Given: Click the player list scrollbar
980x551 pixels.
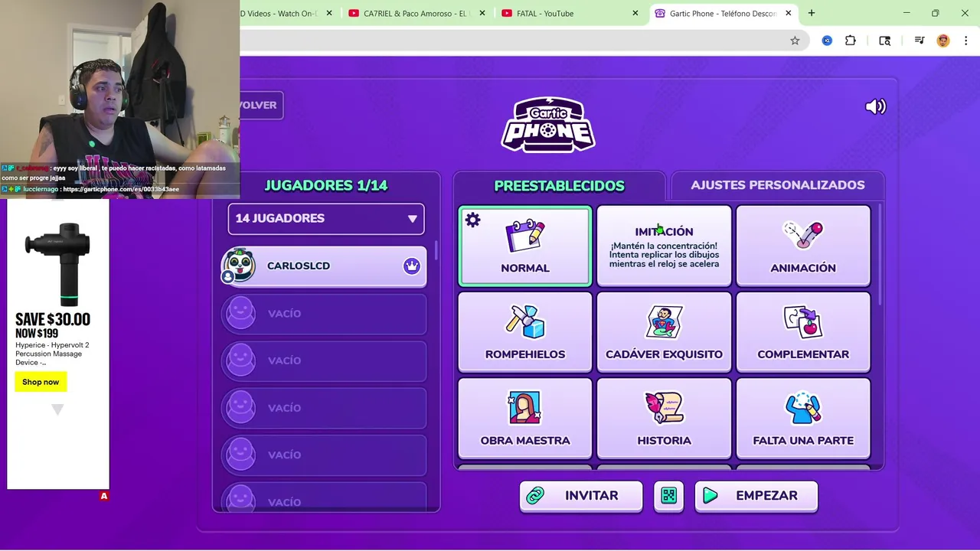Looking at the screenshot, I should coord(436,250).
